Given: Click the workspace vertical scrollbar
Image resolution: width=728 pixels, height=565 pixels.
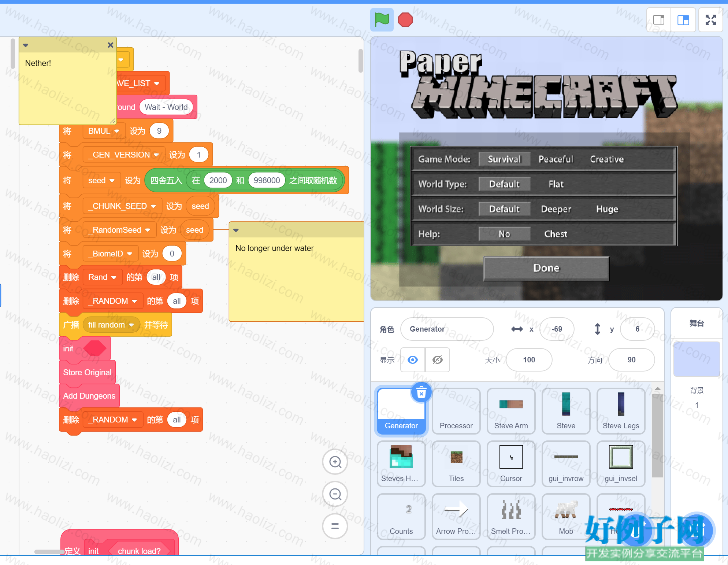Looking at the screenshot, I should 360,60.
